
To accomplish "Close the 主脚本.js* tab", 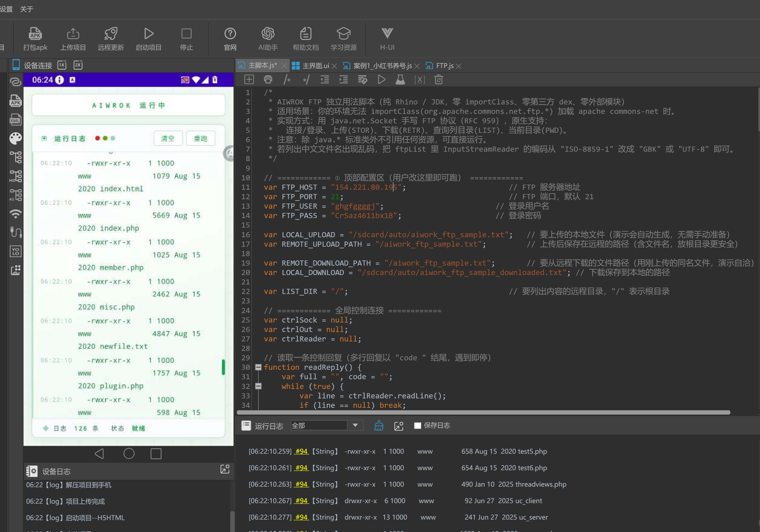I will (284, 66).
